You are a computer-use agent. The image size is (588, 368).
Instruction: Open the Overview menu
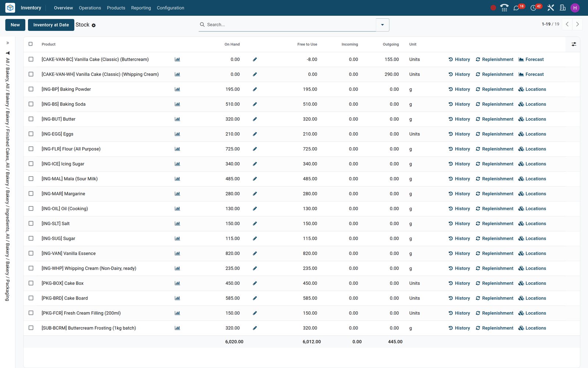pyautogui.click(x=64, y=8)
